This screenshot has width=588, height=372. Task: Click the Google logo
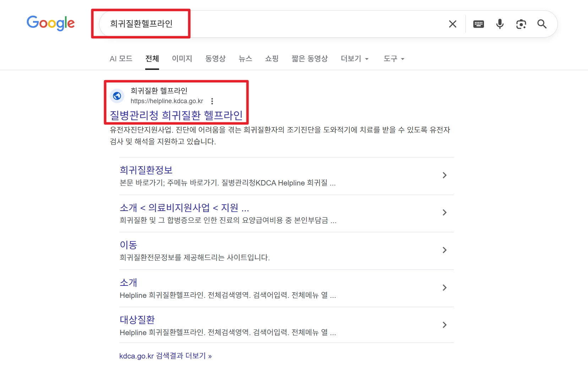(50, 23)
